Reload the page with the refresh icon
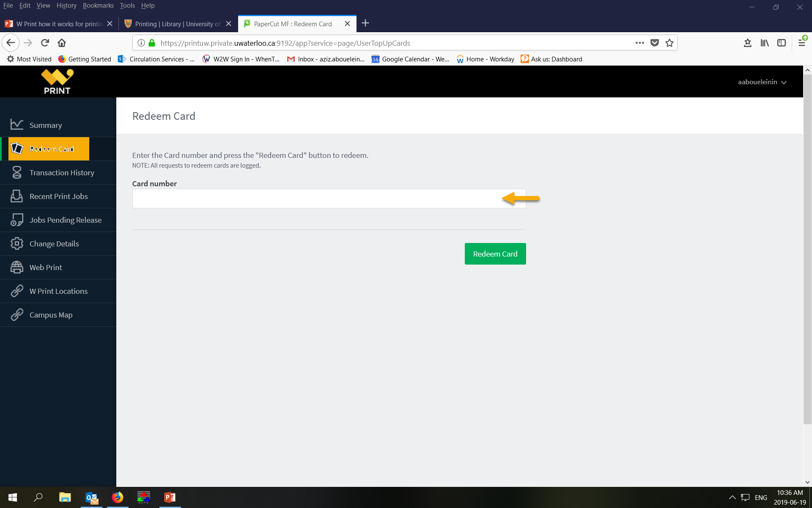The image size is (812, 508). (x=45, y=43)
